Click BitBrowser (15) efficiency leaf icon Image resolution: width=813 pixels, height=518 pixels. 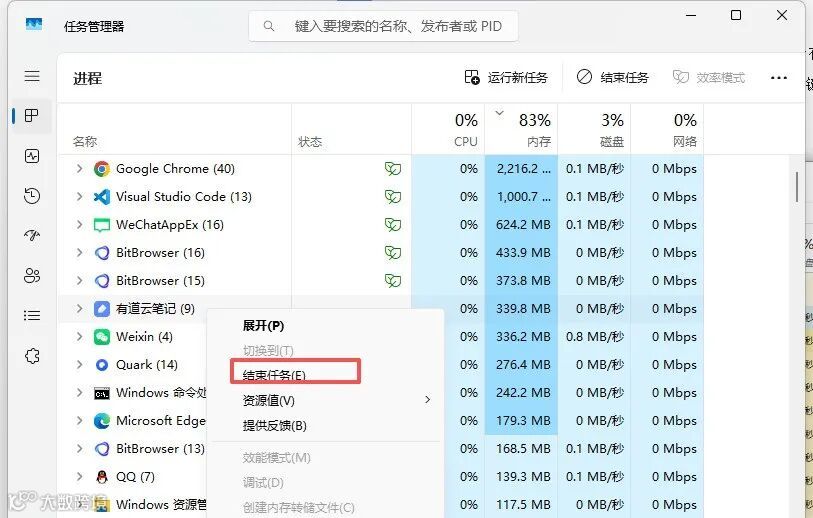(x=393, y=281)
